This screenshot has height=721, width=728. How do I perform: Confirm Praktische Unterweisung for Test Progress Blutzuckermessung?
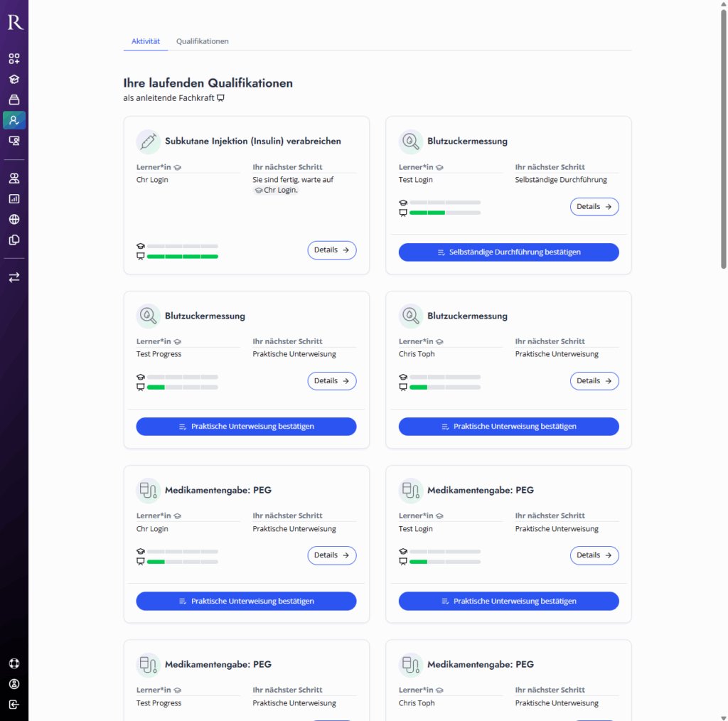coord(246,427)
